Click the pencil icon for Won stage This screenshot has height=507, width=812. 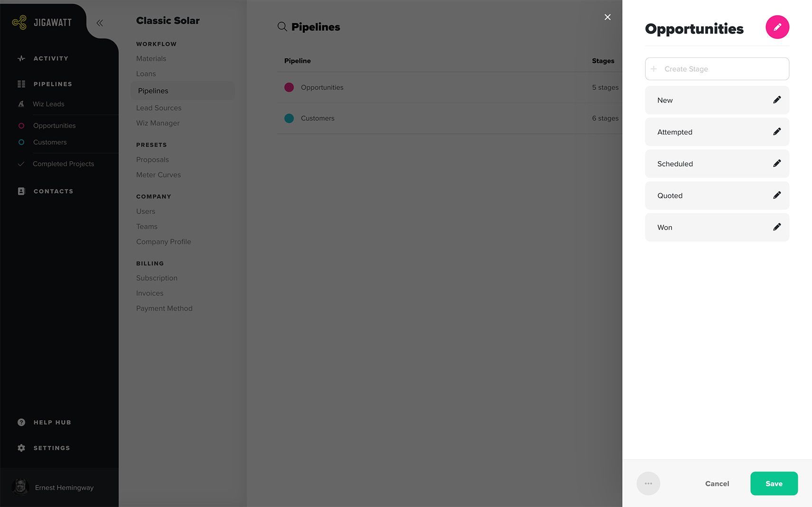click(776, 227)
